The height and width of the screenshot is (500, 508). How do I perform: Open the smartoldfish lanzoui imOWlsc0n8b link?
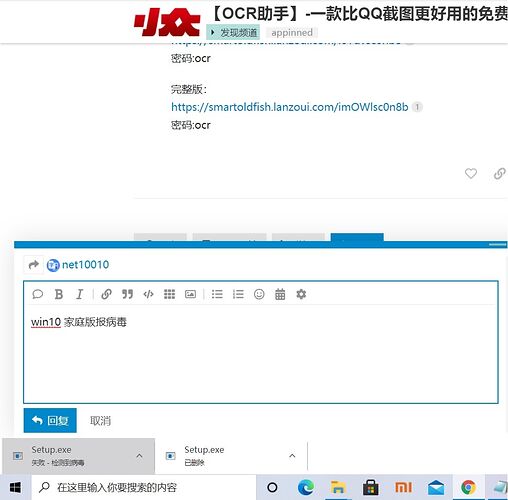[290, 107]
